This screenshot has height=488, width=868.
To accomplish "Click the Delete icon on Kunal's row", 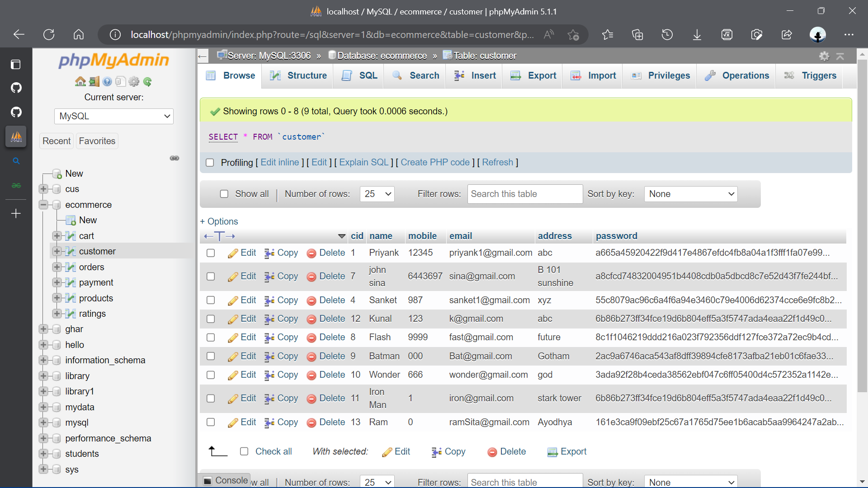I will click(311, 319).
